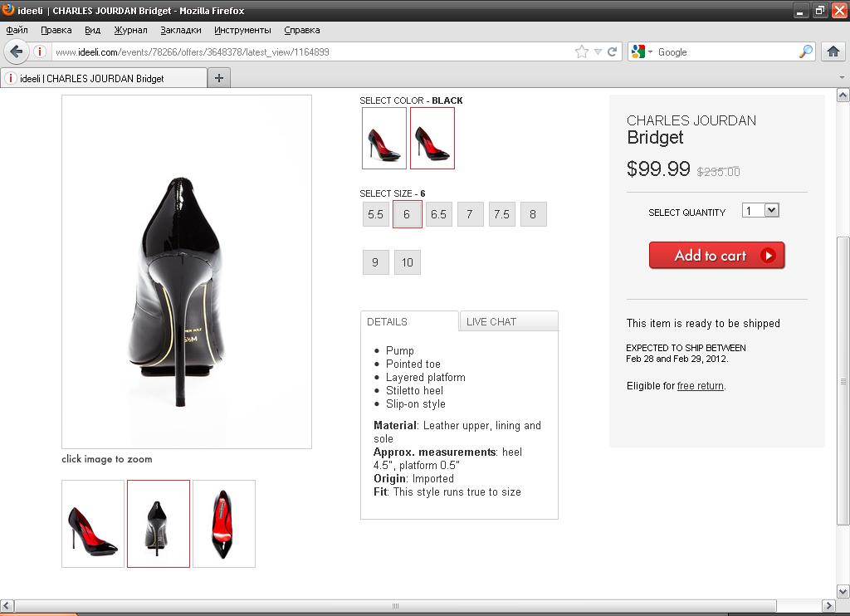
Task: Select size 5.5
Action: (376, 215)
